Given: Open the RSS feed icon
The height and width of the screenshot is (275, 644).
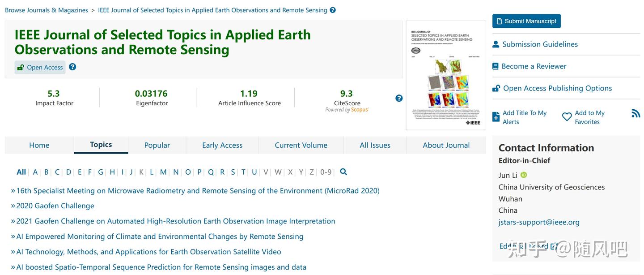Looking at the screenshot, I should pos(636,113).
